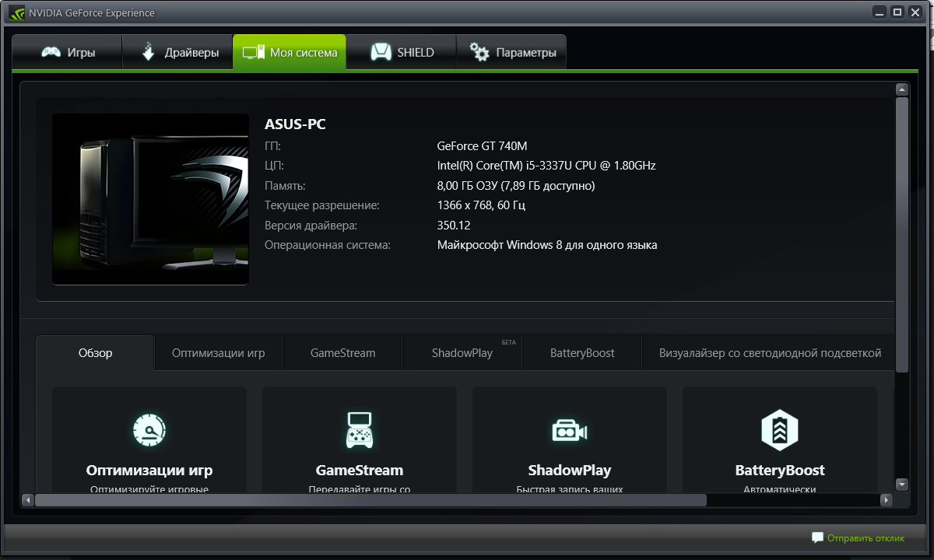Switch to the Драйверы tab
The image size is (934, 560).
click(177, 53)
